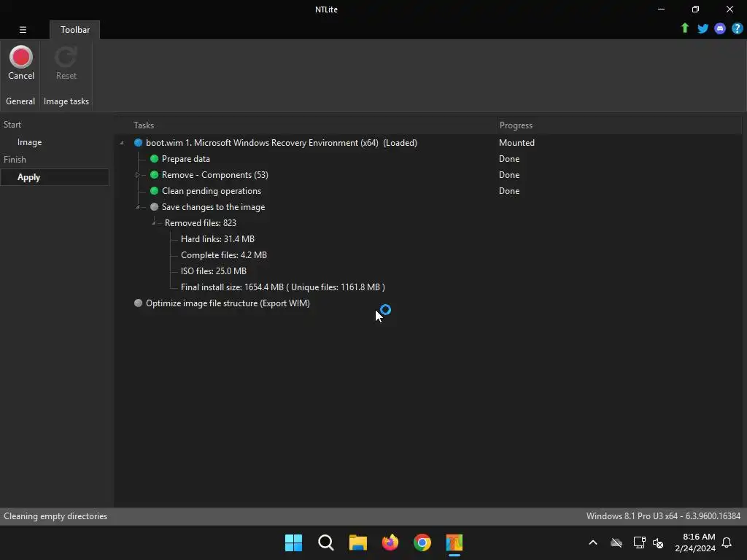Click Complete files: 4.2 MB entry
The width and height of the screenshot is (747, 560).
pyautogui.click(x=224, y=254)
